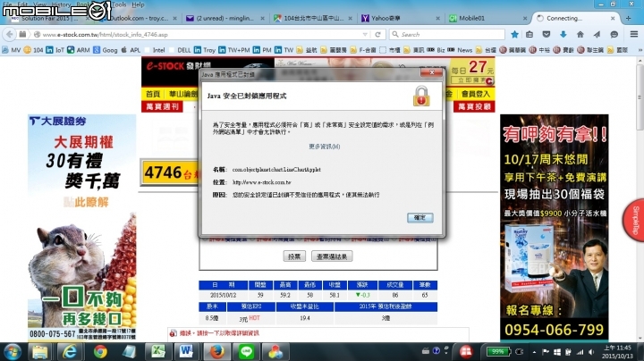Open the Tools menu
Screen dimensions: 644x361
click(119, 4)
